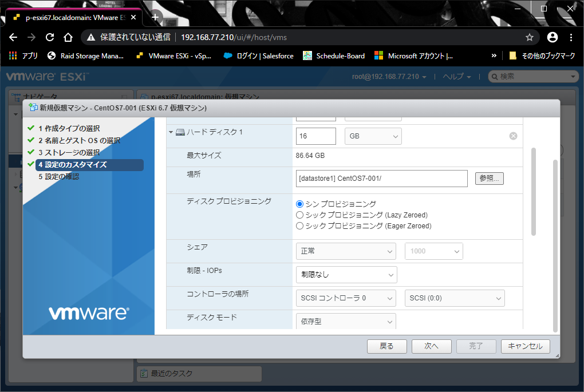The height and width of the screenshot is (392, 584).
Task: Open the root@192.168.77.210 user menu
Action: [x=389, y=77]
